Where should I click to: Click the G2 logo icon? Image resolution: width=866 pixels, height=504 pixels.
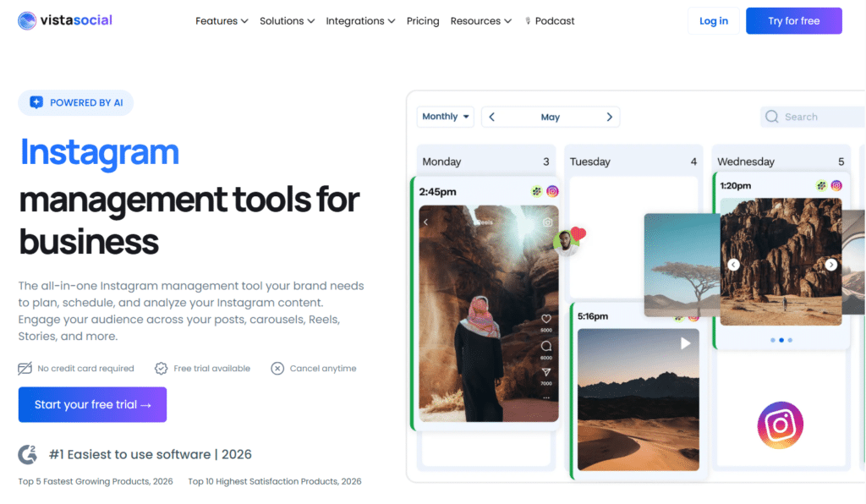[28, 454]
